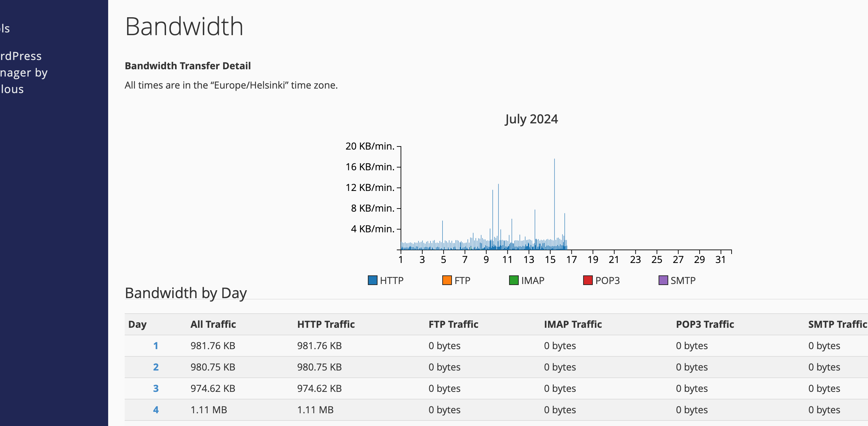Click the 'Bandwidth Transfer Detail' heading
Screen dimensions: 868x426
tap(188, 66)
